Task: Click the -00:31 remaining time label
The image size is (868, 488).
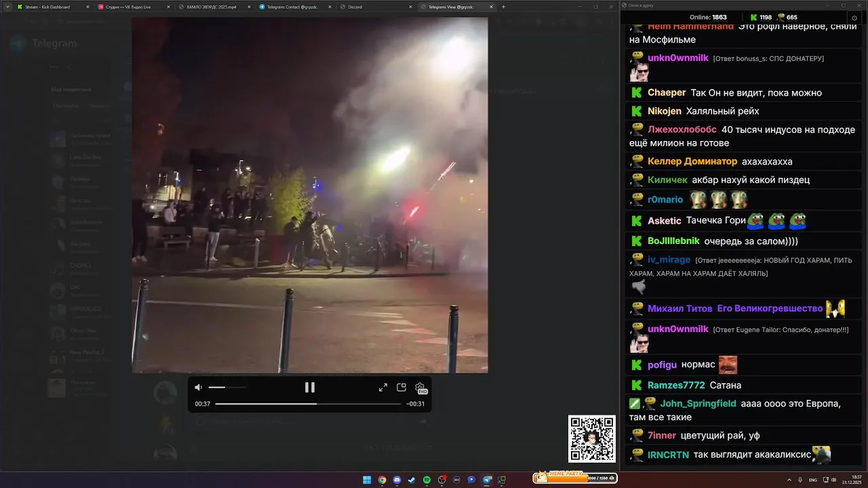Action: [x=416, y=404]
